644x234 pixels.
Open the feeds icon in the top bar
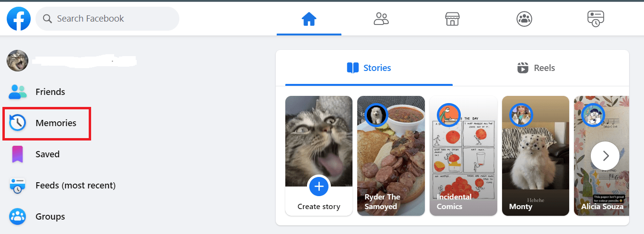pos(596,19)
